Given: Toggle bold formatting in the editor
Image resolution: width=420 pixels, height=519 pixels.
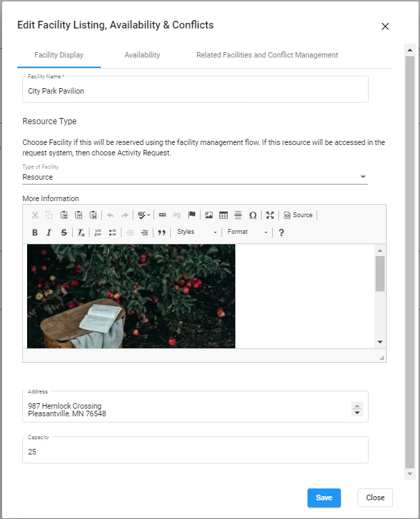Looking at the screenshot, I should pos(35,232).
